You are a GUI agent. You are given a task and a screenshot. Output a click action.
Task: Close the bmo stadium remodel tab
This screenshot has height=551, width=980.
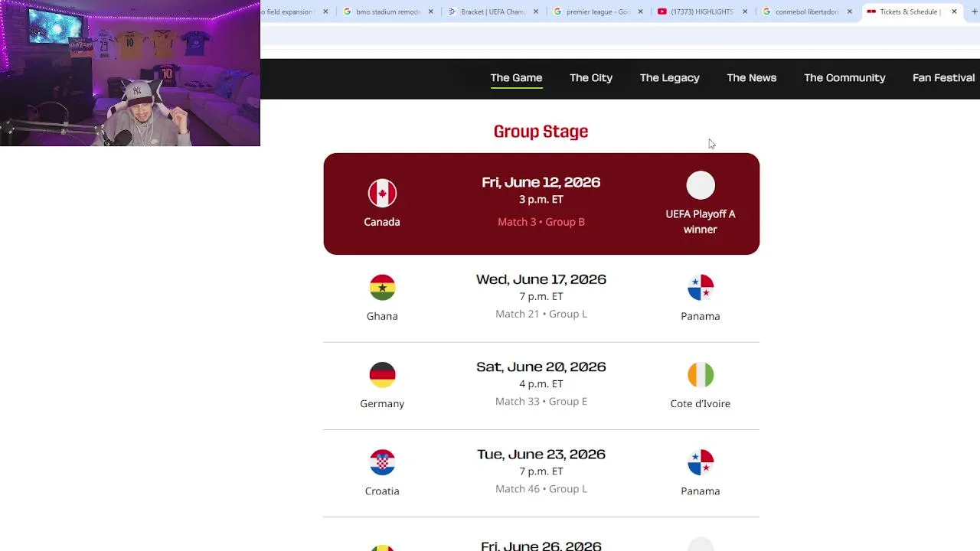(x=430, y=11)
